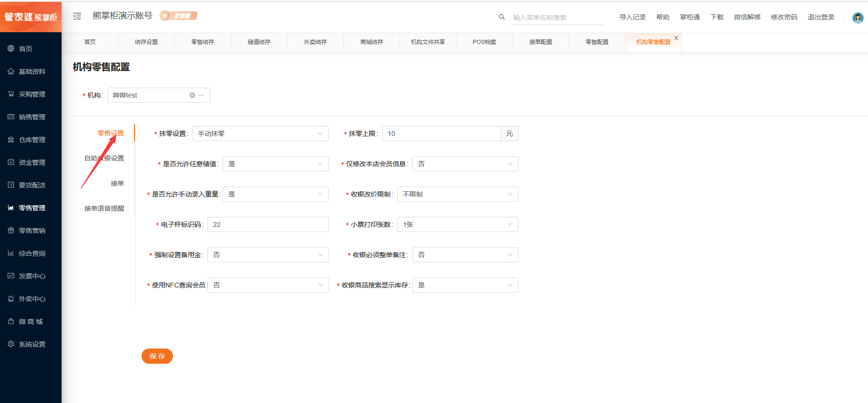The image size is (868, 403).
Task: Click 微信解绑 in the header
Action: pyautogui.click(x=747, y=17)
